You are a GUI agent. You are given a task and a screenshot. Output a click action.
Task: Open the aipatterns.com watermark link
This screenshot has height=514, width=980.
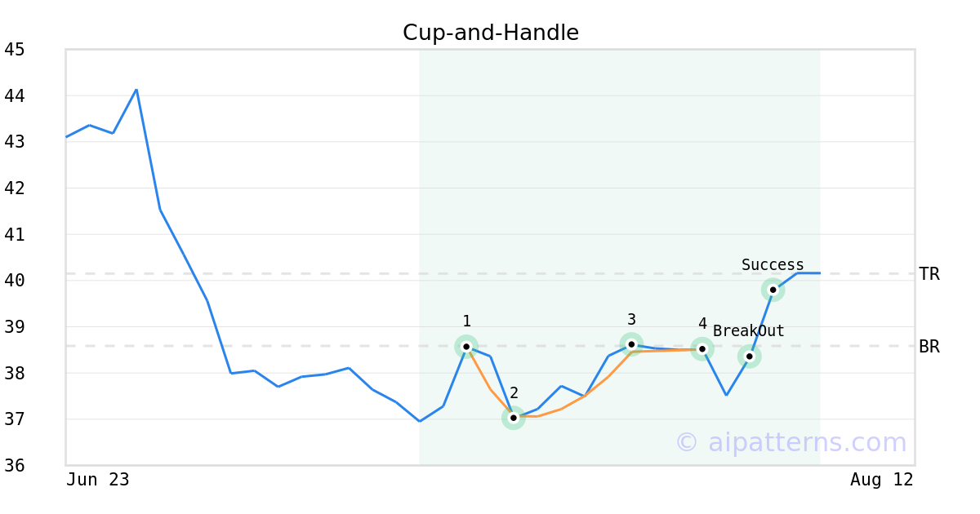[791, 442]
